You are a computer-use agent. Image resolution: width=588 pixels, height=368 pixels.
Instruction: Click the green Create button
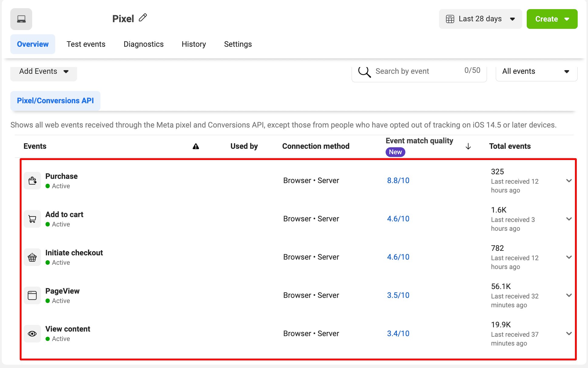[x=552, y=19]
